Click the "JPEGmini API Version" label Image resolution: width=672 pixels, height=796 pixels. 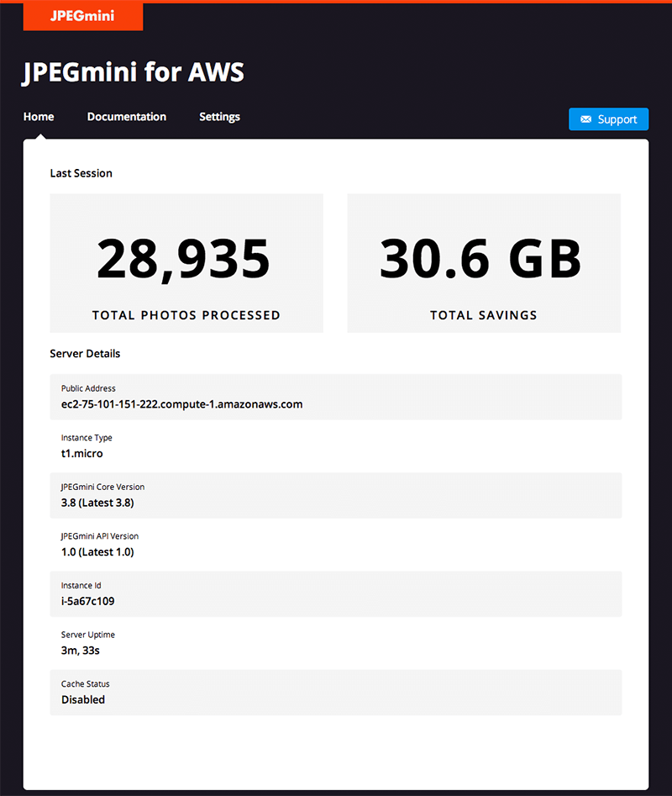(x=100, y=536)
